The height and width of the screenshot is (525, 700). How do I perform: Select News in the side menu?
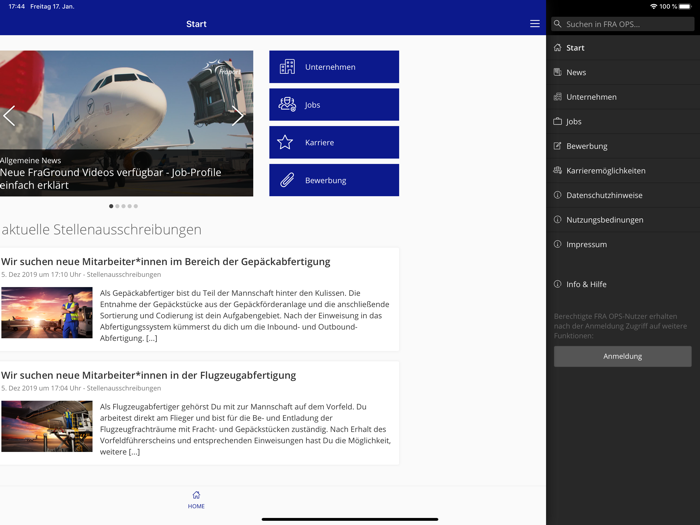click(623, 72)
